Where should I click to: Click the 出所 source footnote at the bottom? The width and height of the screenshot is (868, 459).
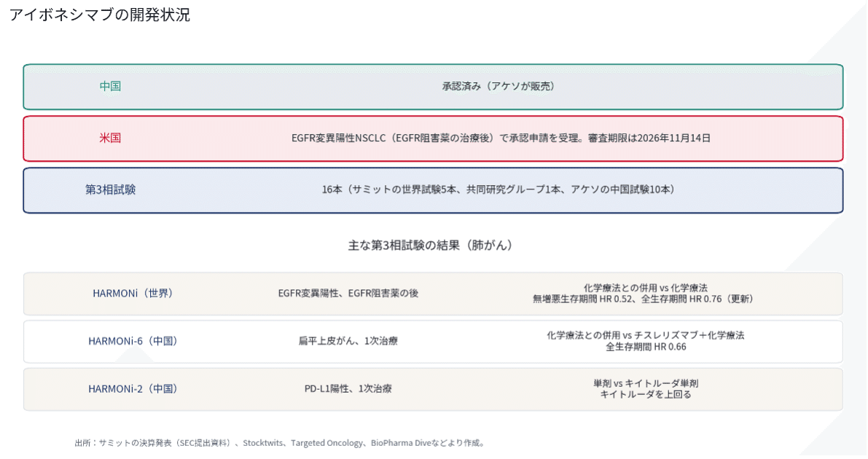281,443
